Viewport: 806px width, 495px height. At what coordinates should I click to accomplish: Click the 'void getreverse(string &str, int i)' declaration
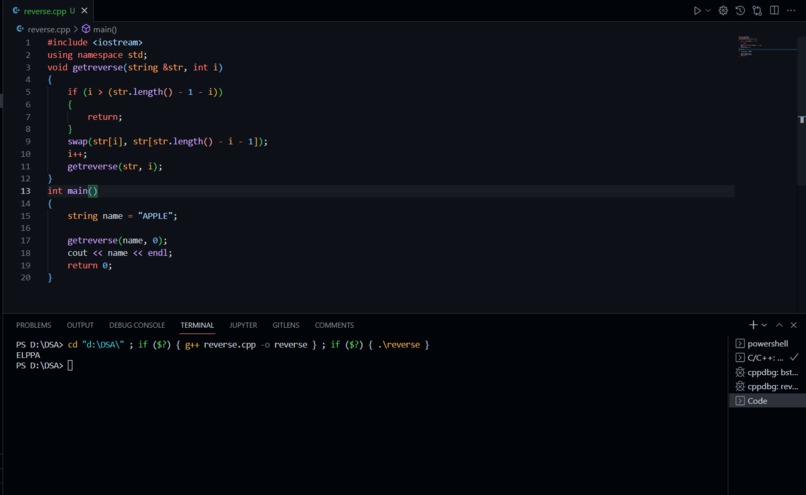point(135,67)
